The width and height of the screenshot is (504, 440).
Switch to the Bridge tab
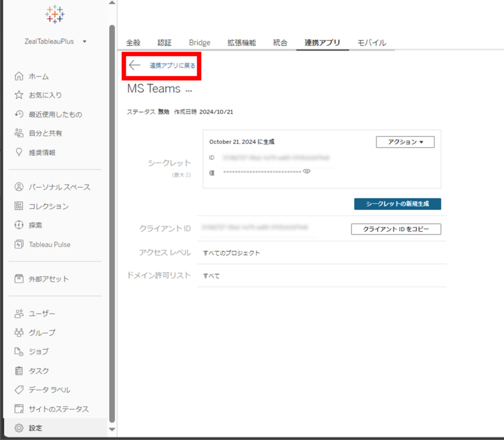[x=199, y=43]
